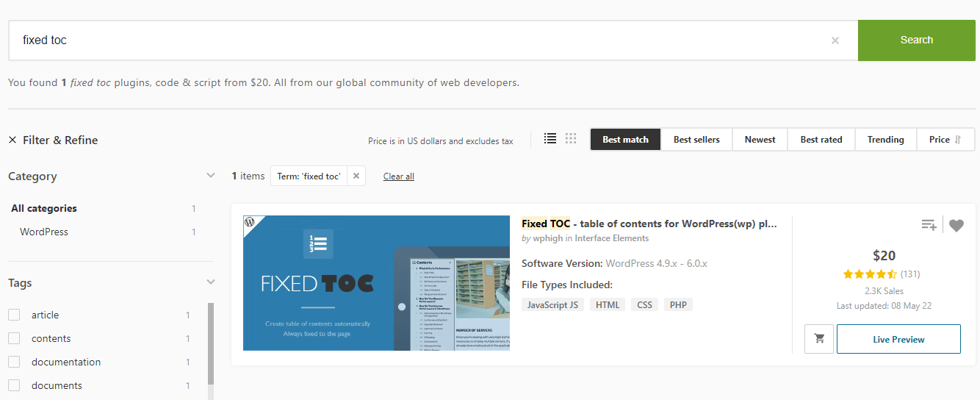Image resolution: width=980 pixels, height=400 pixels.
Task: Collapse the Tags section
Action: click(x=211, y=282)
